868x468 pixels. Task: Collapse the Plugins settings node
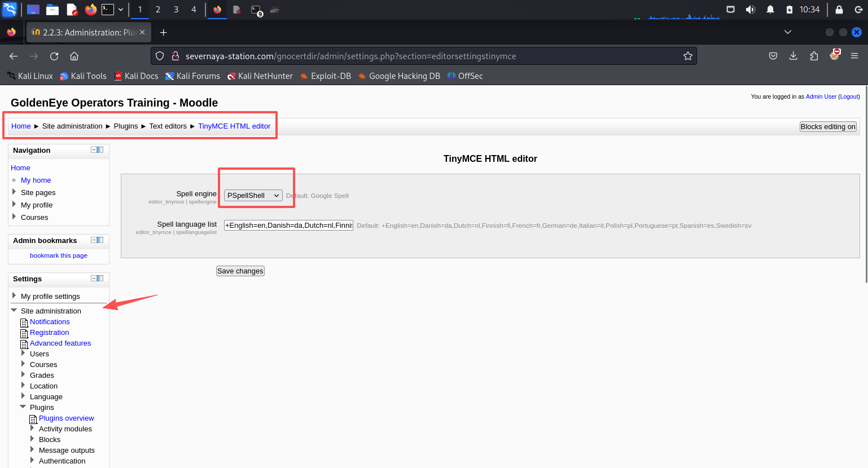coord(23,407)
